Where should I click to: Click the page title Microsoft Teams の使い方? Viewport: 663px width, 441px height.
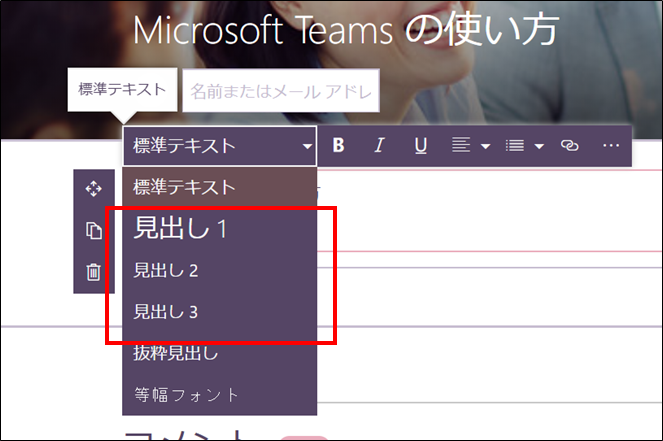click(346, 30)
